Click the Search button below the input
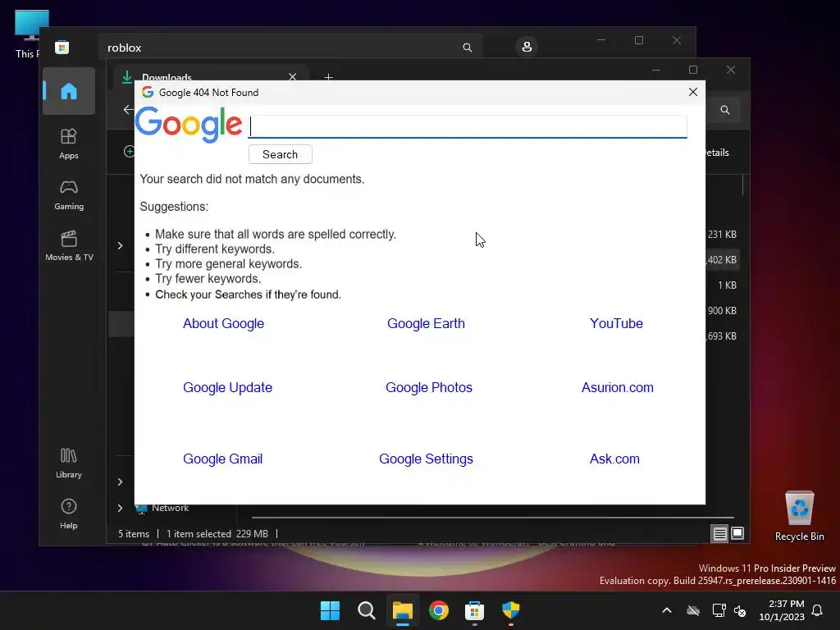840x630 pixels. click(281, 154)
